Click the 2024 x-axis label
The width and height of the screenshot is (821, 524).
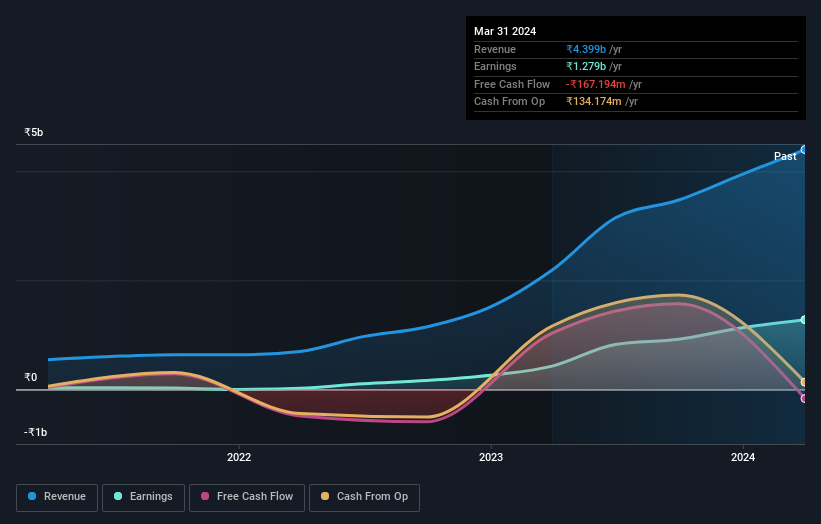[x=742, y=457]
